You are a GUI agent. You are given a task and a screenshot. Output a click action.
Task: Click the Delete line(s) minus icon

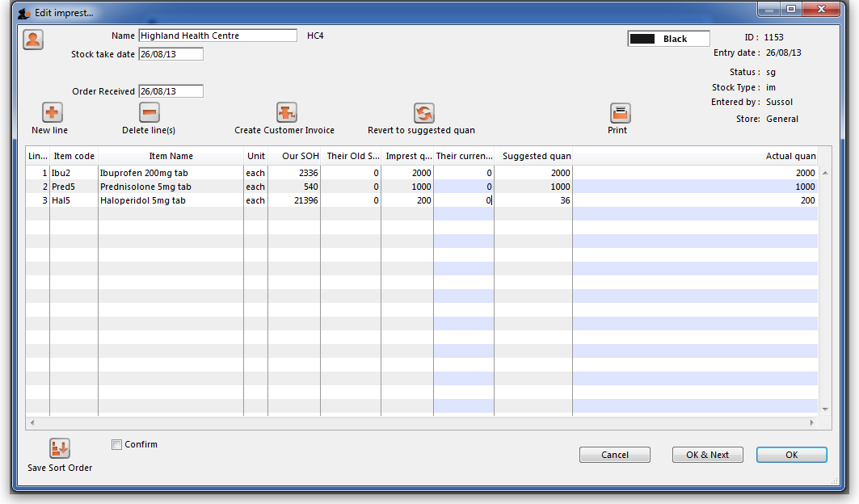tap(149, 113)
